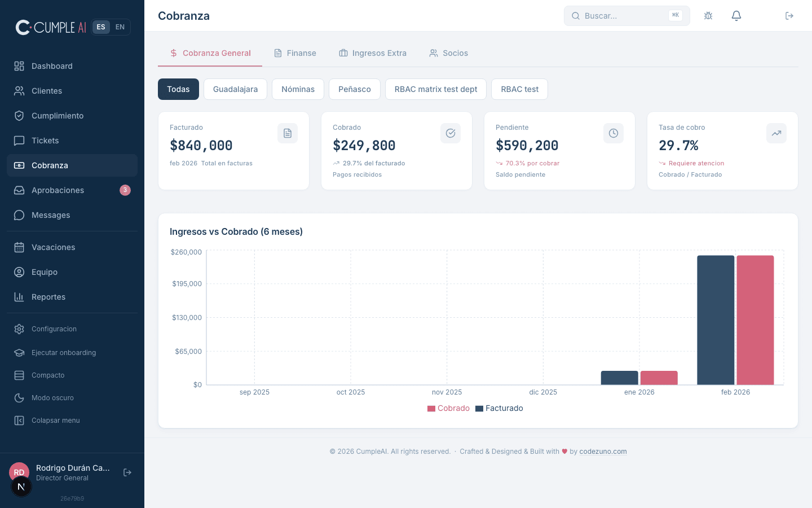Viewport: 812px width, 508px height.
Task: Follow the codezuno.com footer link
Action: pos(603,452)
